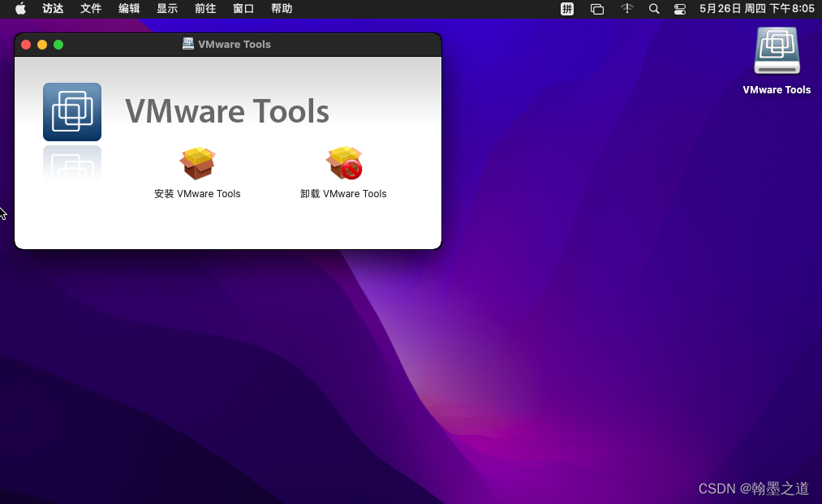Open Spotlight search magnifier
This screenshot has height=504, width=822.
(654, 9)
